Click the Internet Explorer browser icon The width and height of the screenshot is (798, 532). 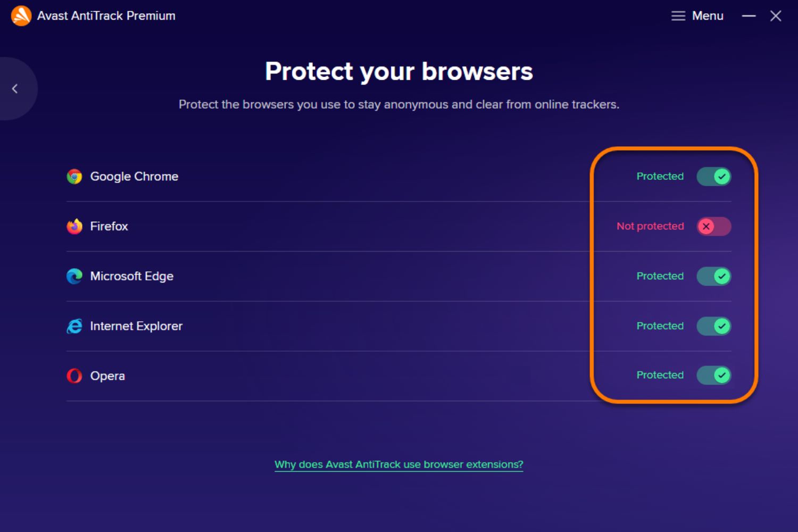click(74, 326)
